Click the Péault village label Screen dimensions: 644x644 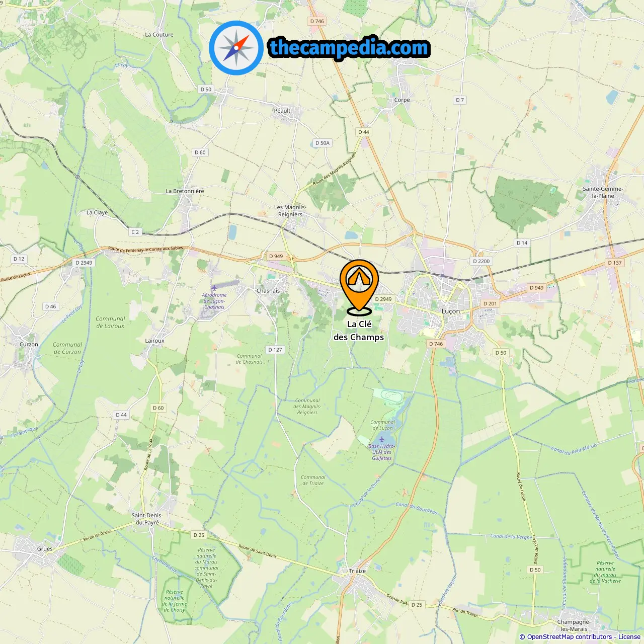[282, 111]
